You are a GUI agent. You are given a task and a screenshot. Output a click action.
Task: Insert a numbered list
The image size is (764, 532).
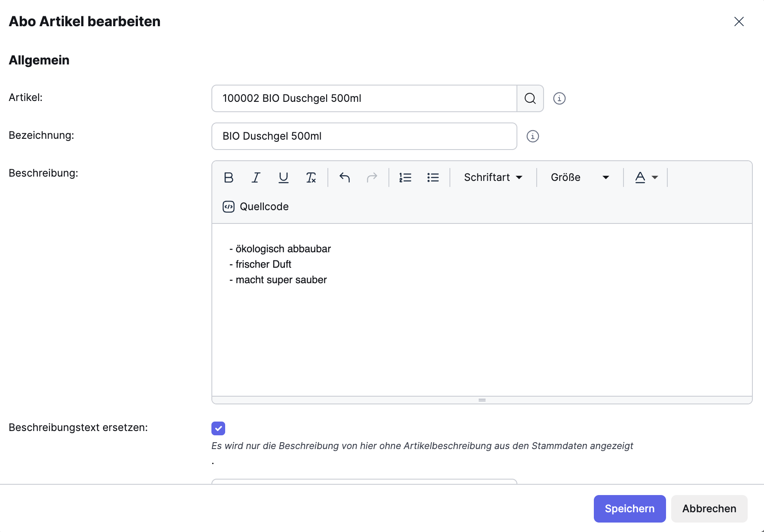tap(405, 177)
